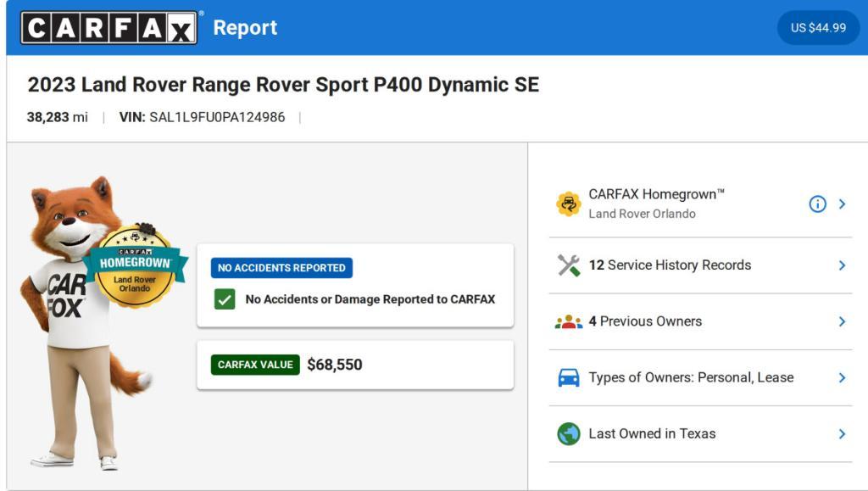This screenshot has width=868, height=491.
Task: Expand the 12 Service History Records chevron
Action: tap(842, 265)
